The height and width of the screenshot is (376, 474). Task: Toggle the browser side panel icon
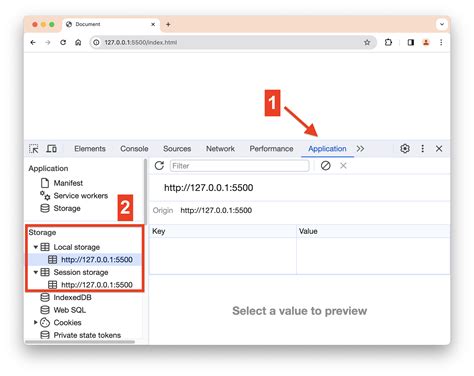coord(411,42)
